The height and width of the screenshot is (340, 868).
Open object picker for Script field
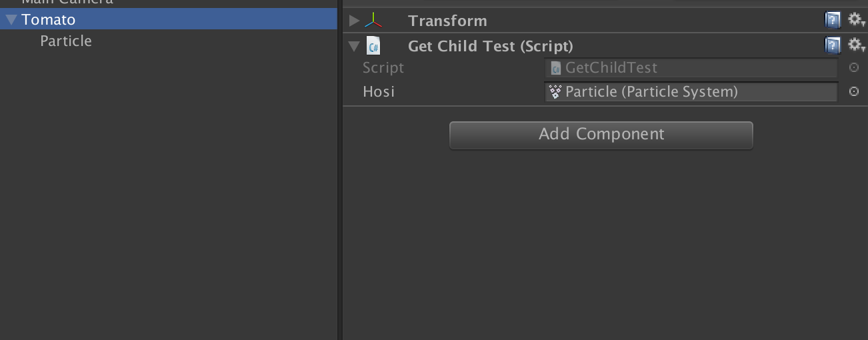pyautogui.click(x=854, y=68)
